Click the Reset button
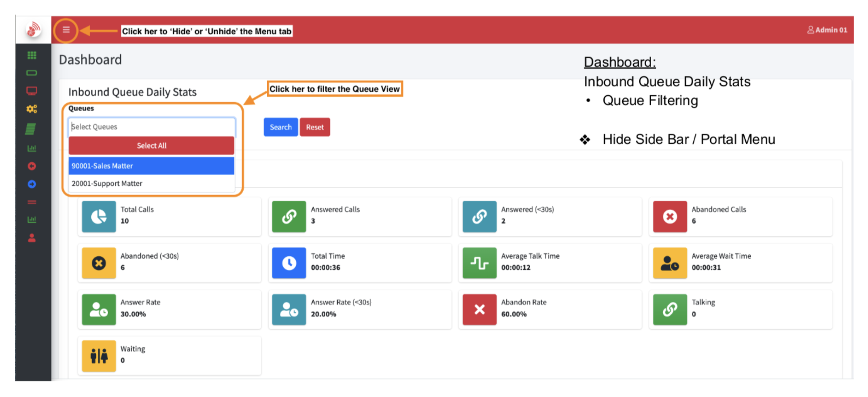Viewport: 868px width, 397px height. pos(315,127)
